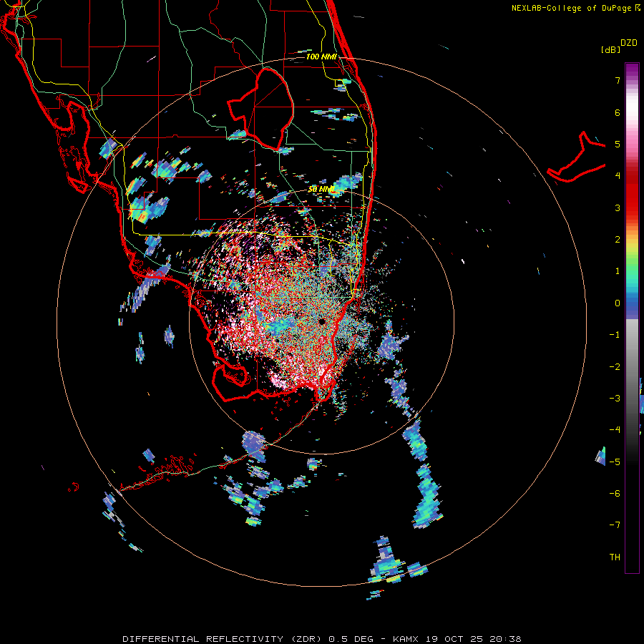Select the 4 tick label on color scale
Viewport: 644px width, 644px height.
[618, 176]
